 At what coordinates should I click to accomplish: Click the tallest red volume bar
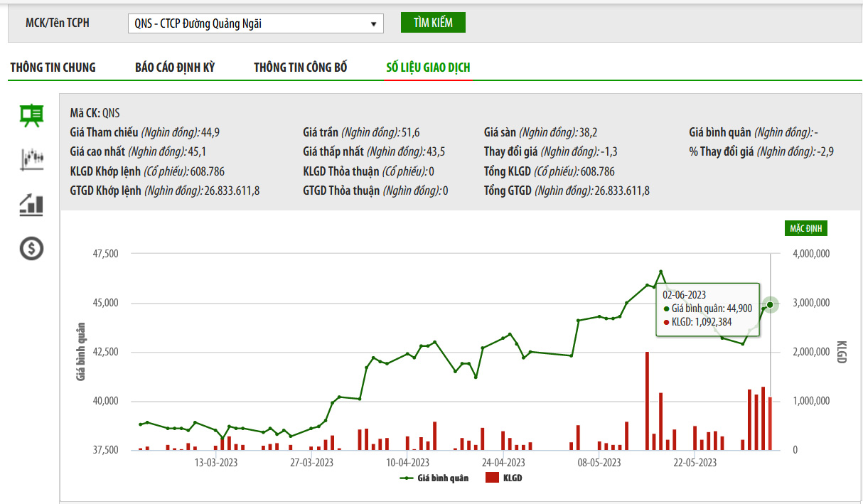647,402
